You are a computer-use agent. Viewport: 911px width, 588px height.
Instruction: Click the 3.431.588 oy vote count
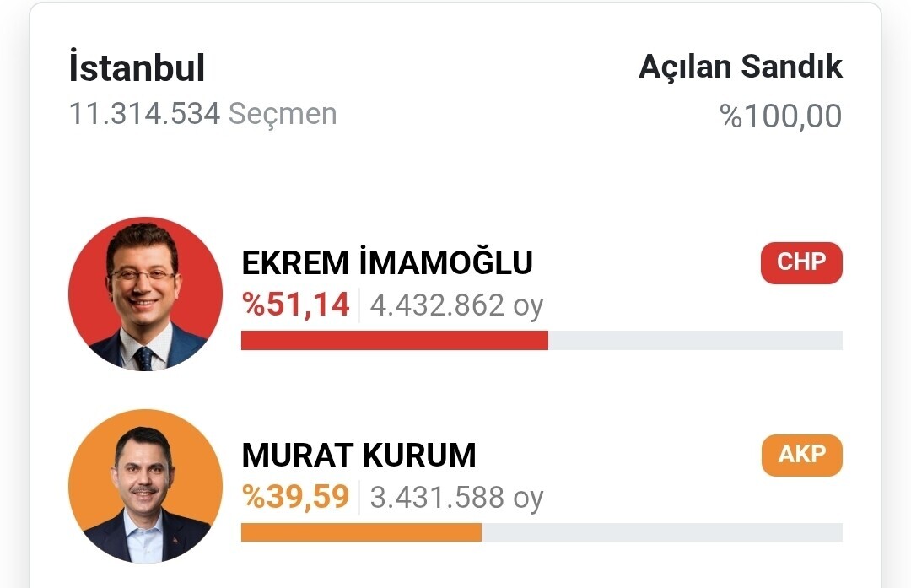click(456, 497)
